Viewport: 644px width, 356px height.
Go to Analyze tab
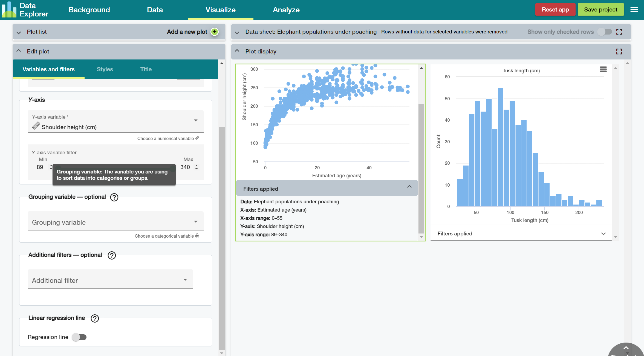[286, 10]
